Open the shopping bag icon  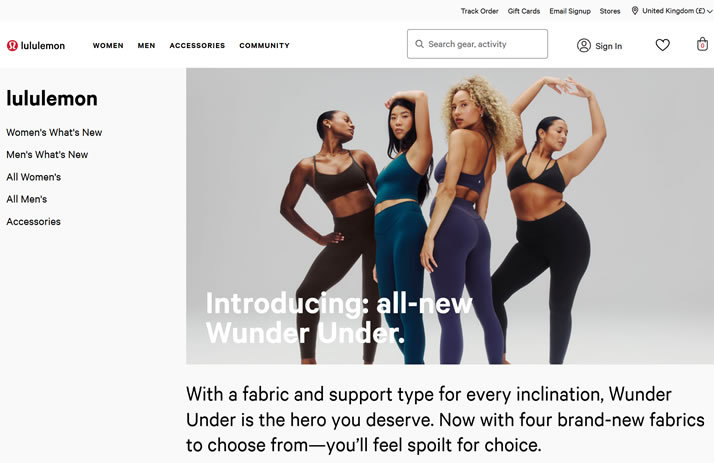pyautogui.click(x=702, y=45)
